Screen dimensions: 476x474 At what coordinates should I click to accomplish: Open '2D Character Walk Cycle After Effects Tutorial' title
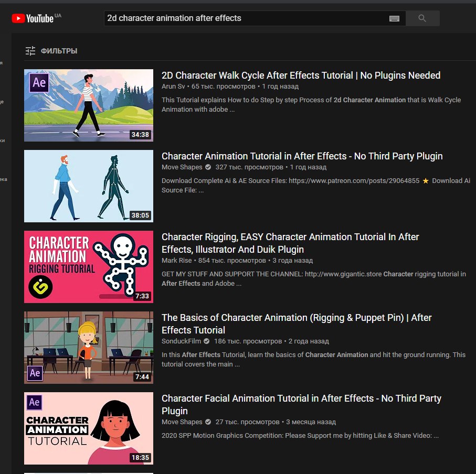tap(301, 75)
